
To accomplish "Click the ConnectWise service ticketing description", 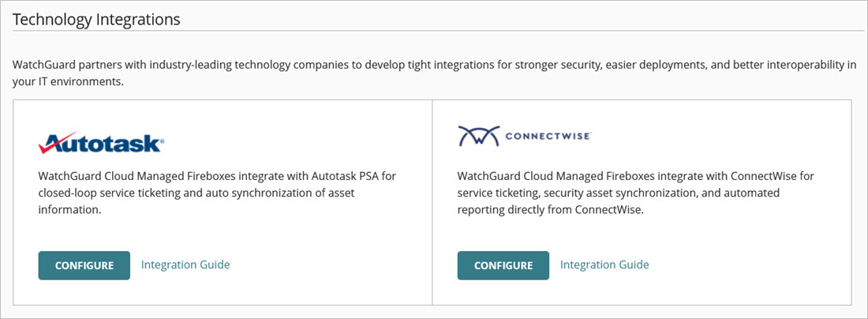I will click(635, 193).
